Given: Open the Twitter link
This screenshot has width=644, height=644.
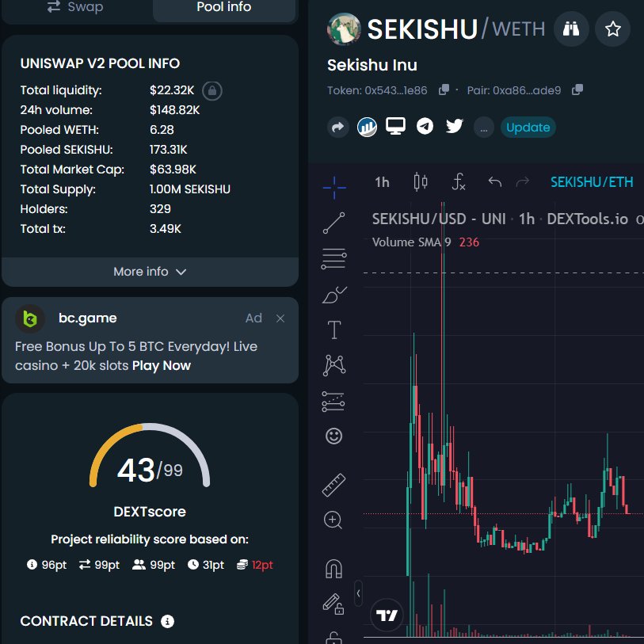Looking at the screenshot, I should tap(454, 126).
